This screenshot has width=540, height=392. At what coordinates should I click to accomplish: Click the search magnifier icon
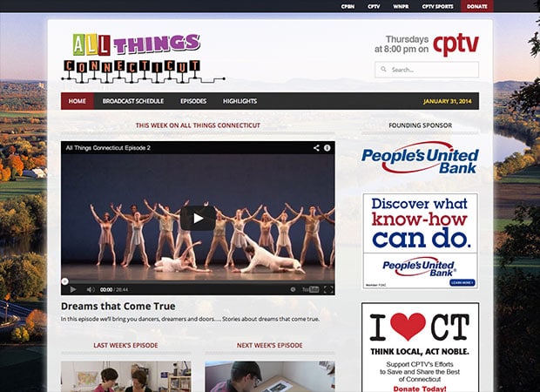383,69
